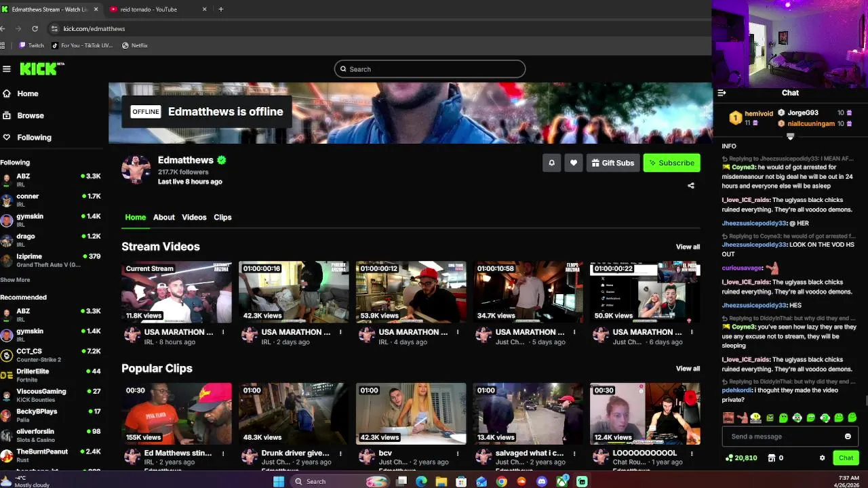
Task: Open options menu for 5 days ago video
Action: (x=574, y=332)
